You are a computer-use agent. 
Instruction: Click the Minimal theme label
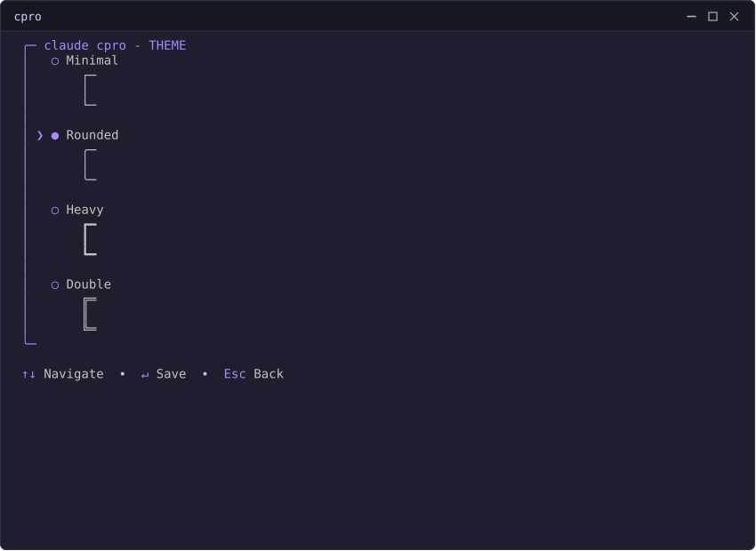click(x=92, y=60)
